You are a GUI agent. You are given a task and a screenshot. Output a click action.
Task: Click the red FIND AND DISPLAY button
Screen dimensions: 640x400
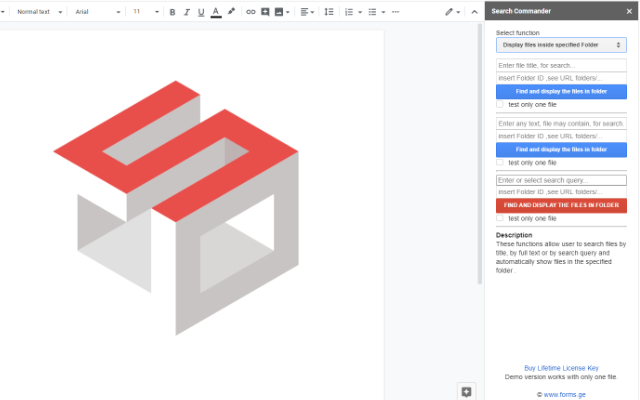[561, 205]
